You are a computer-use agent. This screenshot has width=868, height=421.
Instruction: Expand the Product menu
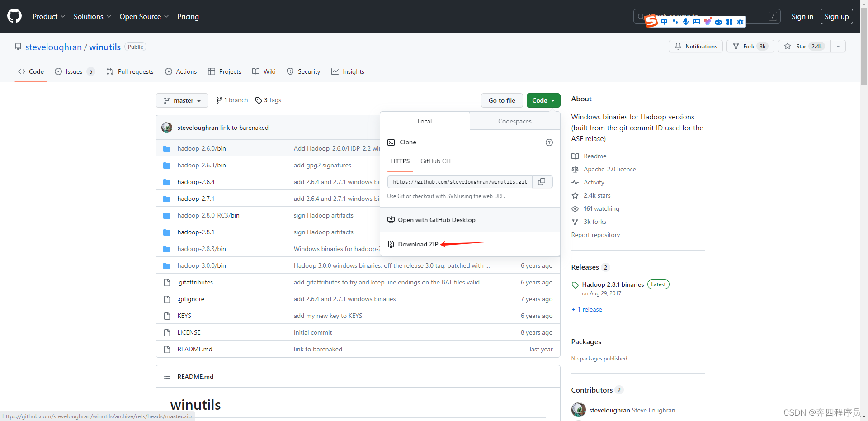click(x=49, y=16)
